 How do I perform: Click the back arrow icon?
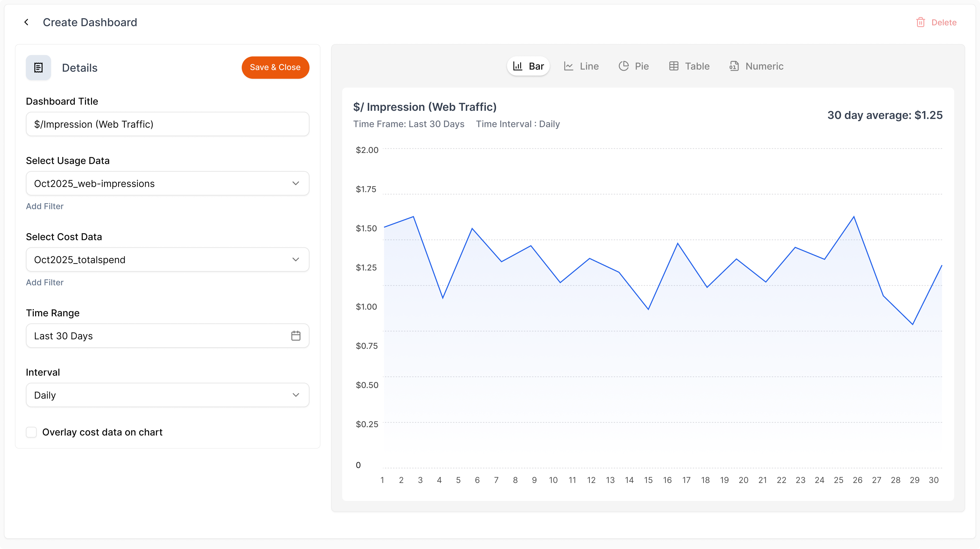[26, 22]
